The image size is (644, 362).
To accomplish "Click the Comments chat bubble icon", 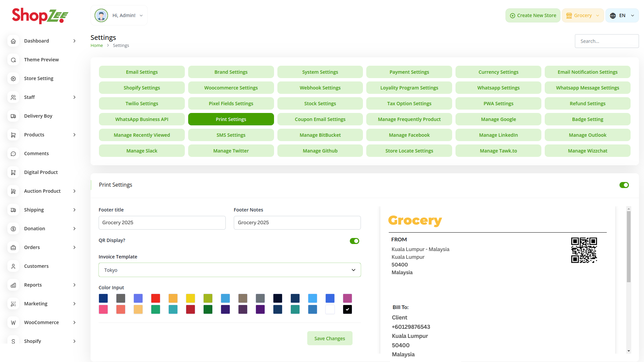I will pyautogui.click(x=13, y=154).
